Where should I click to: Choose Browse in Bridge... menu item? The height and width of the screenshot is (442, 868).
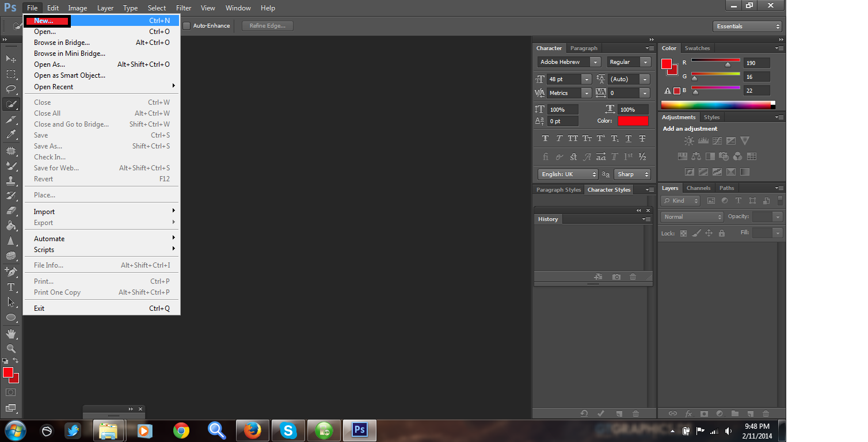click(101, 43)
